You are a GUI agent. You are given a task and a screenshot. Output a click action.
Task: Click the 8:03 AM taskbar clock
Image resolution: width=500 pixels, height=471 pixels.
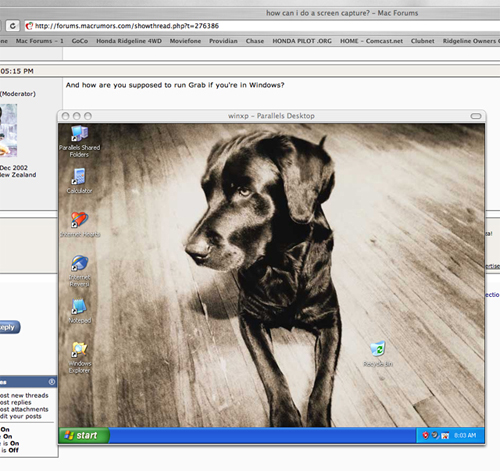pyautogui.click(x=465, y=435)
